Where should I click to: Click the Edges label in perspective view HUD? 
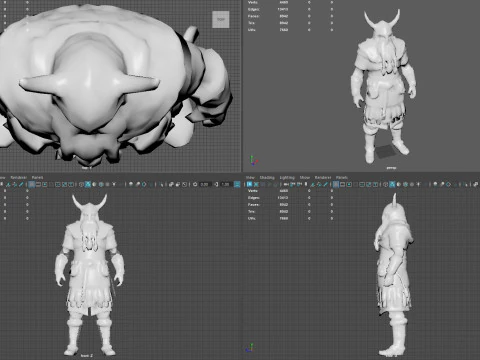pos(254,9)
